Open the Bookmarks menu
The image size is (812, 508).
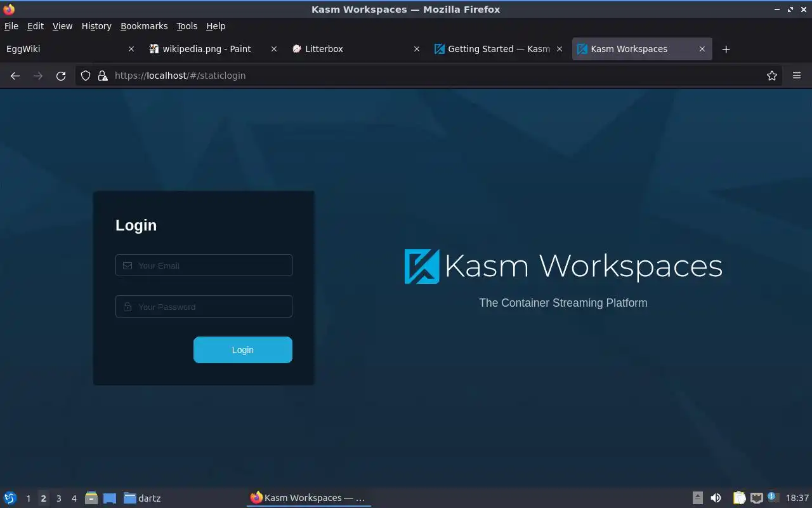coord(144,26)
